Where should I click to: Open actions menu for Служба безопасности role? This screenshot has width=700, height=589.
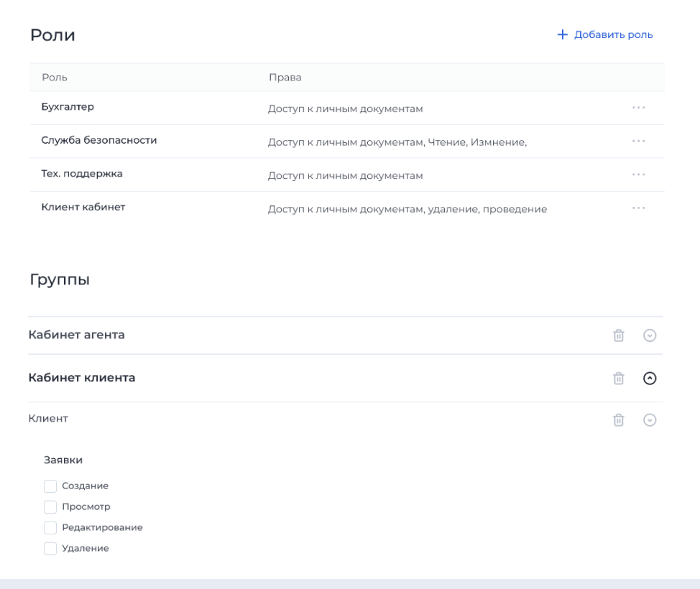(638, 141)
